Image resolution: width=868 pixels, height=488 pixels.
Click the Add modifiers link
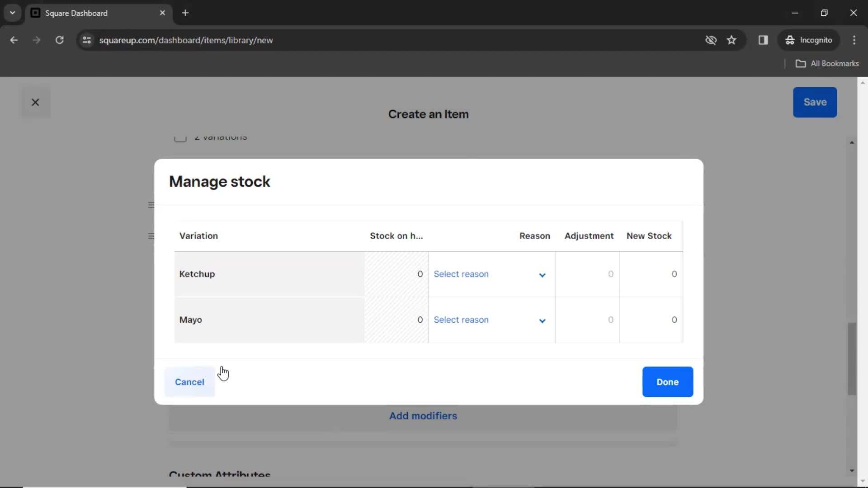tap(423, 416)
